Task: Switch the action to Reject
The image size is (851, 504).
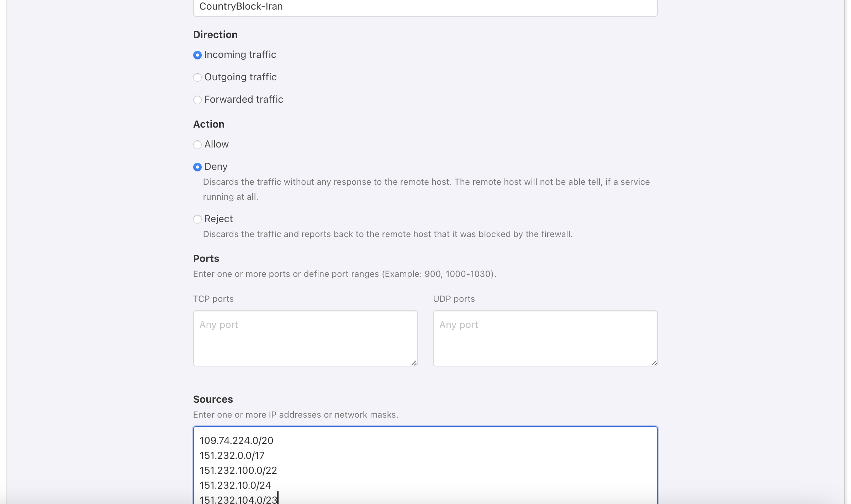Action: [197, 219]
